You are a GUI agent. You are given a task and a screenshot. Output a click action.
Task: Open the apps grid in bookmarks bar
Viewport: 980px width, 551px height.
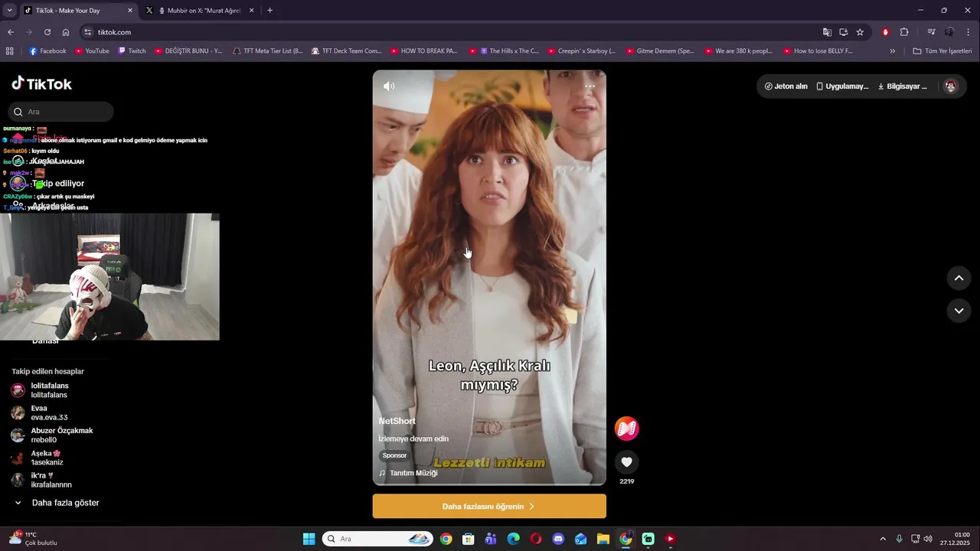[10, 51]
